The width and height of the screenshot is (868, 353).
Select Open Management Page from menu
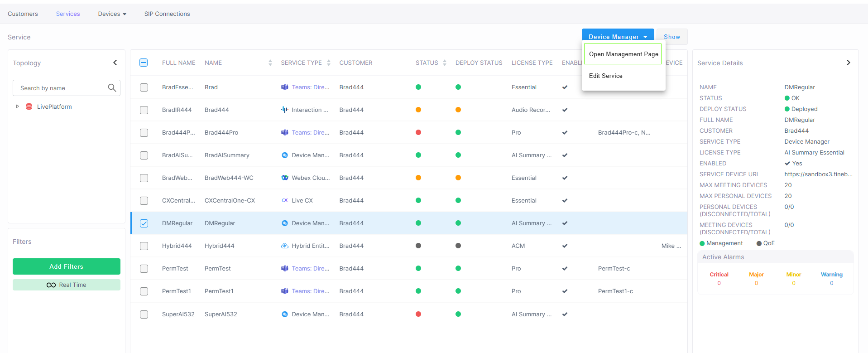point(623,54)
